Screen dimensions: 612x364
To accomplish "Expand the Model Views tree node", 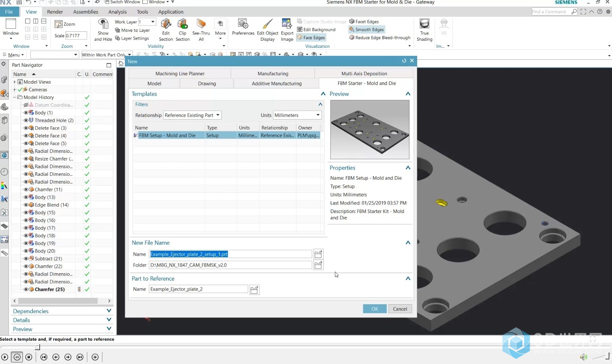I will 15,82.
